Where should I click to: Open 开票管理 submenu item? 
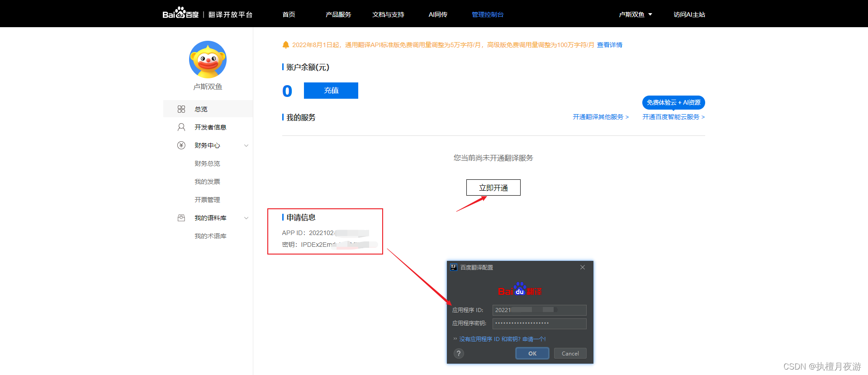(x=207, y=200)
